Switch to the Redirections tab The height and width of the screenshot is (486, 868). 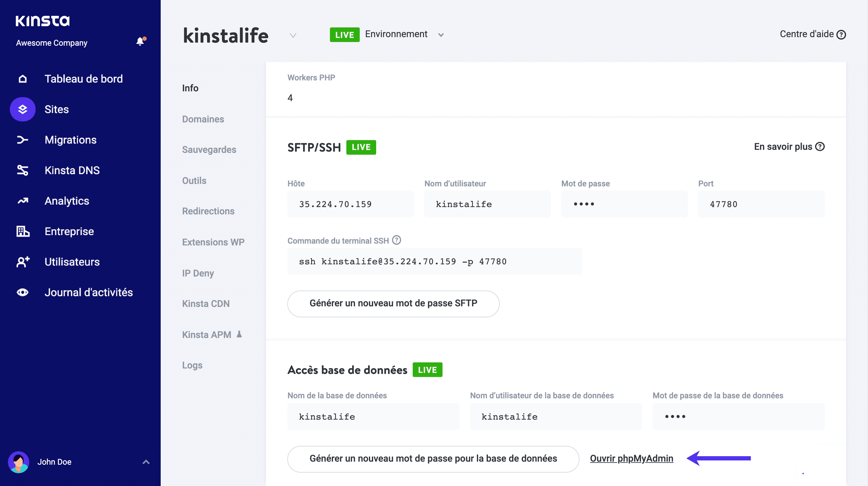pos(208,211)
